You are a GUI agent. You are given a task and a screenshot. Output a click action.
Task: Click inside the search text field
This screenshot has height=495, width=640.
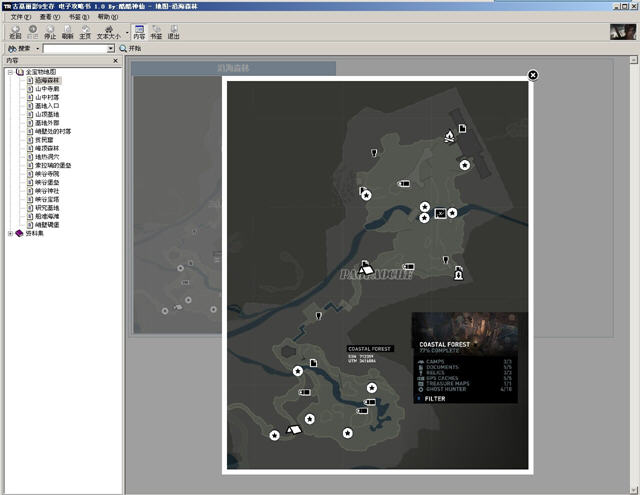(x=75, y=49)
